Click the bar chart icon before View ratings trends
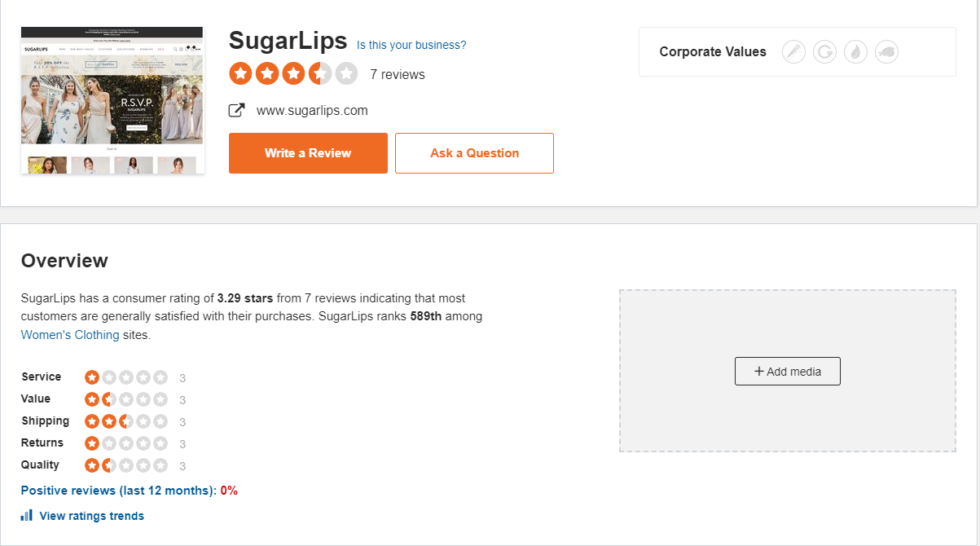The height and width of the screenshot is (546, 980). [25, 515]
